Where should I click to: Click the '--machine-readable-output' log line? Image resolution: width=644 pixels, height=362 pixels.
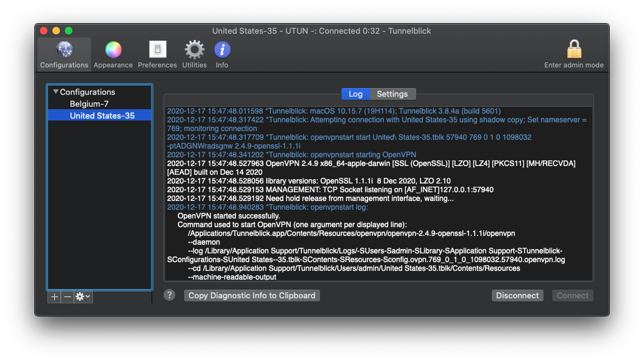pyautogui.click(x=232, y=277)
